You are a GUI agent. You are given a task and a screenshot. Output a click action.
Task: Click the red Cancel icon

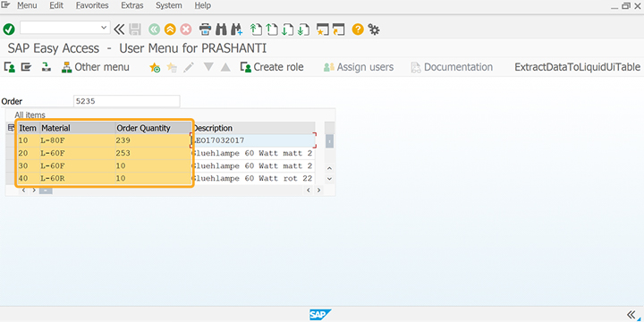pos(186,30)
